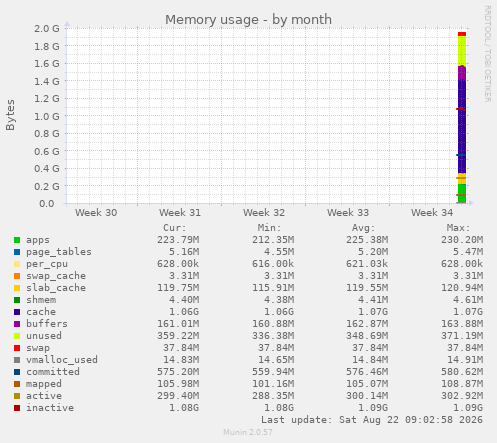
Task: Click the dark green shmem swatch
Action: [17, 300]
